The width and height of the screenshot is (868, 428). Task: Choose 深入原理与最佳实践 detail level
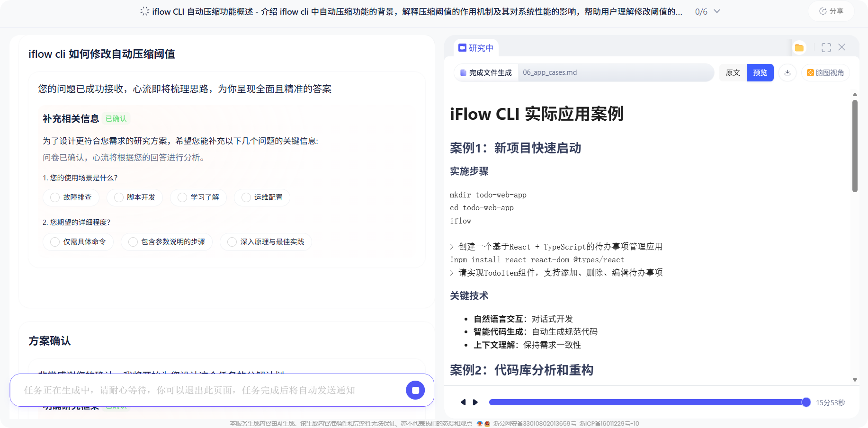(232, 242)
